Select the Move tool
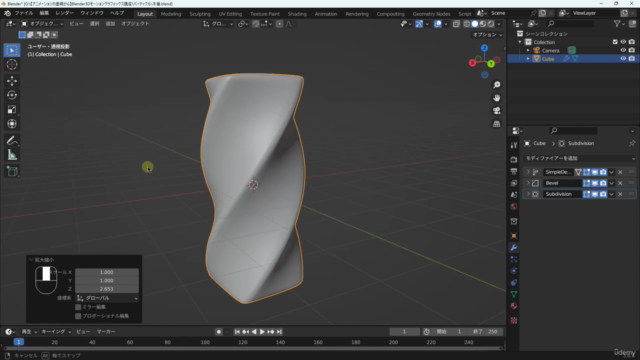Image resolution: width=640 pixels, height=360 pixels. point(12,80)
